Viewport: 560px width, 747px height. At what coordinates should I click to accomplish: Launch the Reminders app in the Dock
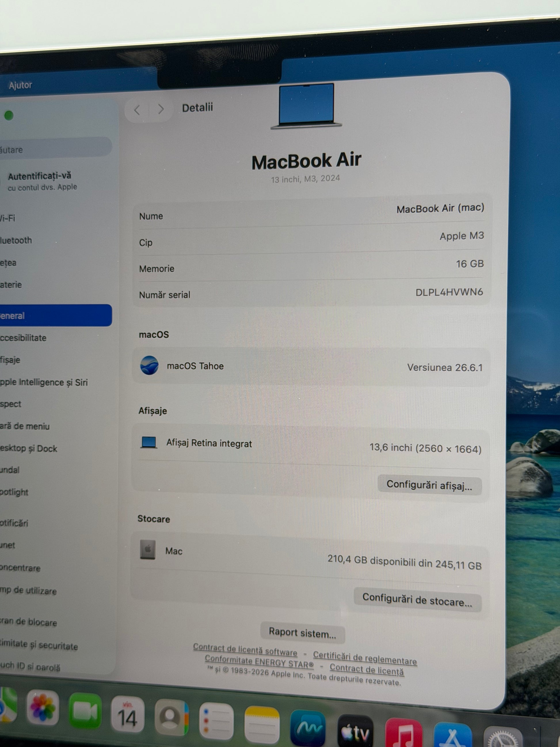coord(216,721)
